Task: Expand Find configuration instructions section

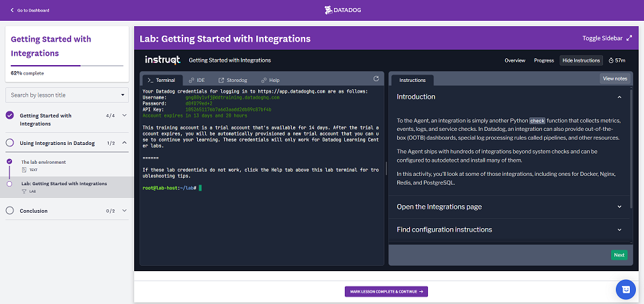Action: [x=619, y=230]
